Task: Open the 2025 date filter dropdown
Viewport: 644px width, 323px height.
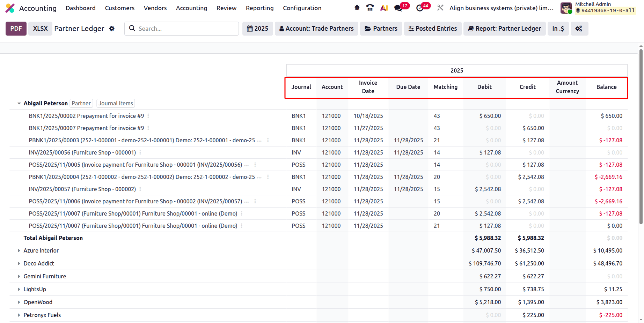Action: tap(258, 29)
